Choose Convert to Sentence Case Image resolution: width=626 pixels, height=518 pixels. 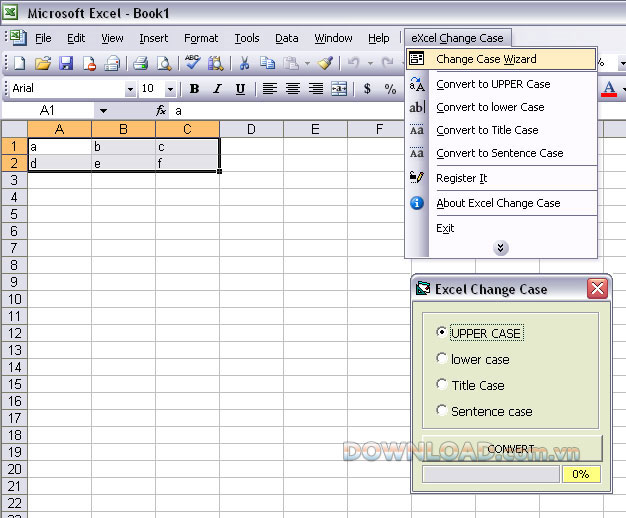tap(501, 153)
